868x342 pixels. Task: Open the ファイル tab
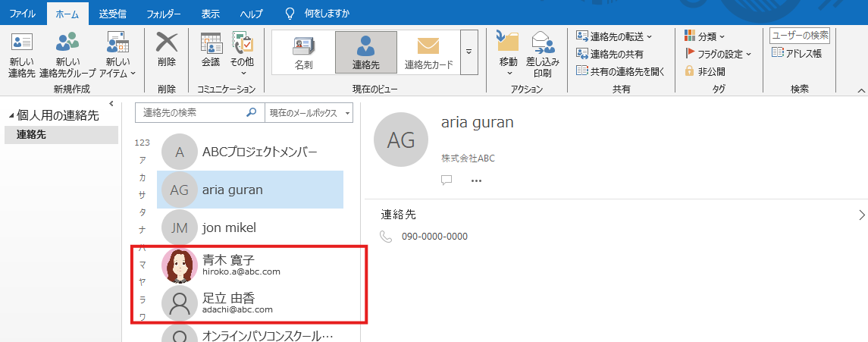pyautogui.click(x=22, y=13)
